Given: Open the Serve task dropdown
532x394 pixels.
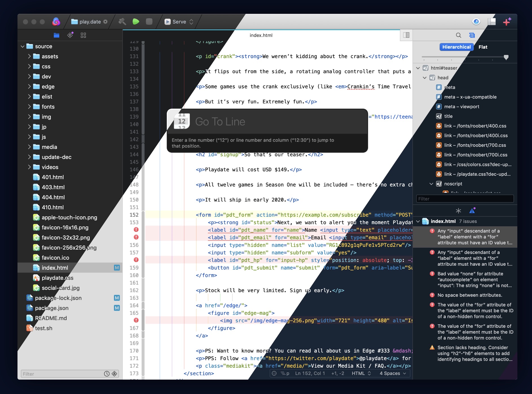Looking at the screenshot, I should [179, 22].
